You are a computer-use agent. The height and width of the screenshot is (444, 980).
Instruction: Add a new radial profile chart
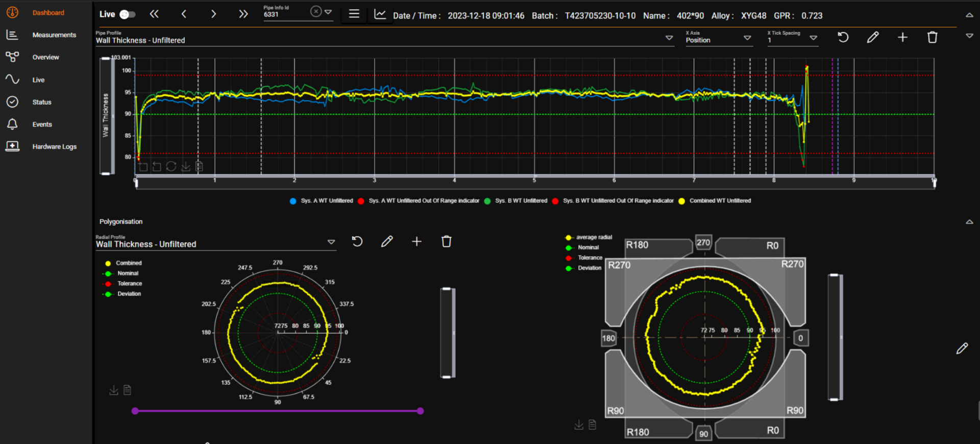(416, 241)
